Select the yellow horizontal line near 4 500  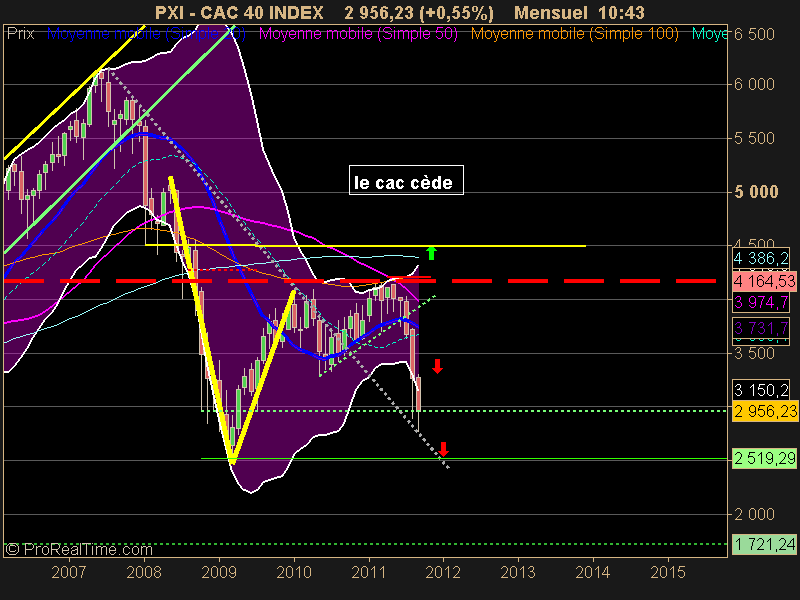365,245
